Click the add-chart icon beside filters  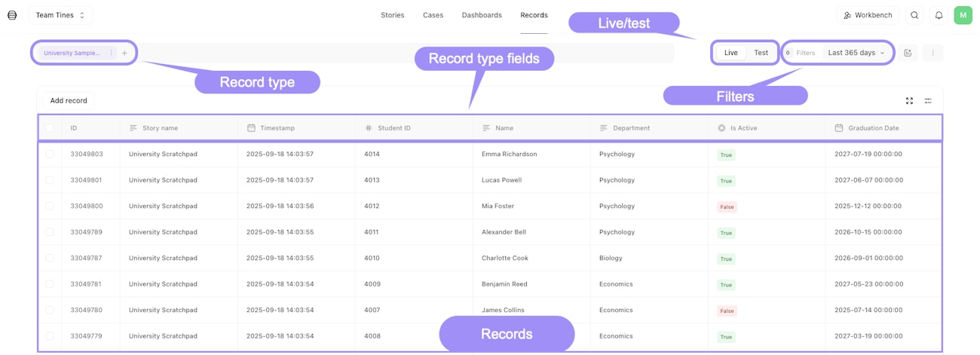click(908, 53)
